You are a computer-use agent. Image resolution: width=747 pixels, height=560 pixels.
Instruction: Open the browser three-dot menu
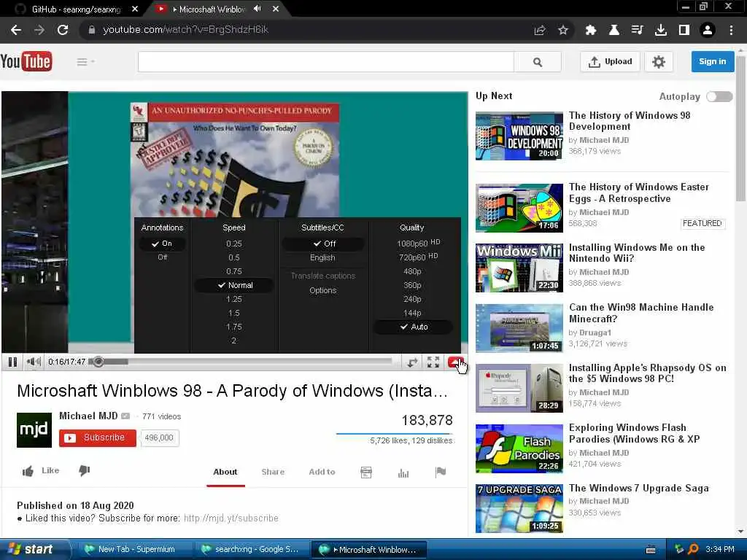tap(731, 30)
